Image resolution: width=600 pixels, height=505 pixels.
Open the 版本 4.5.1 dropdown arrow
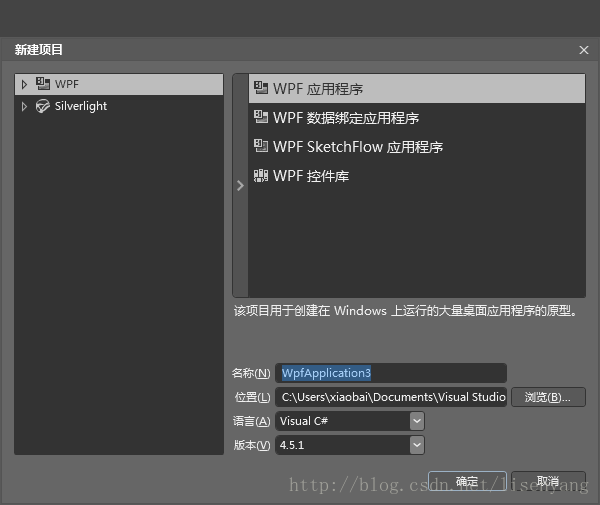[417, 445]
